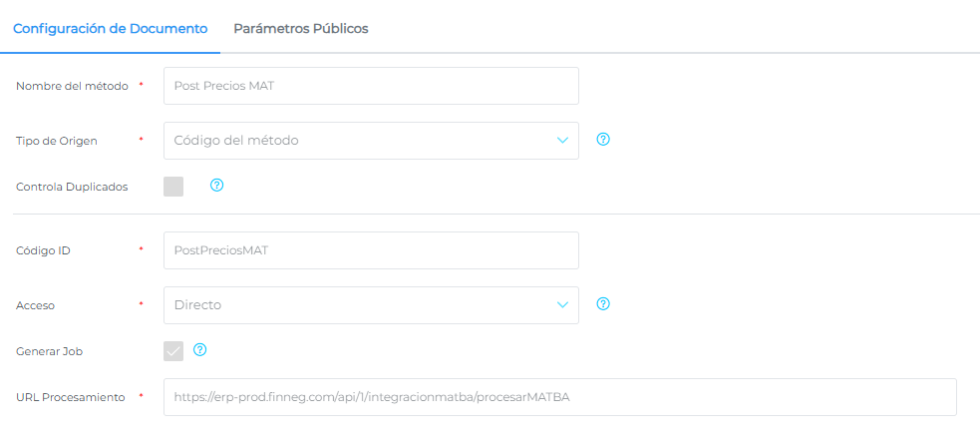Image resolution: width=980 pixels, height=447 pixels.
Task: Click the Generar Job label text
Action: (50, 351)
